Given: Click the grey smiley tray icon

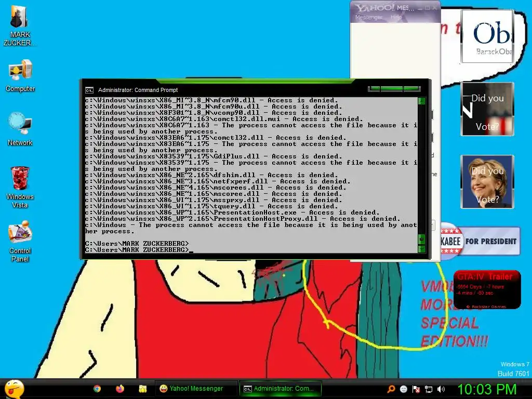Looking at the screenshot, I should click(403, 389).
